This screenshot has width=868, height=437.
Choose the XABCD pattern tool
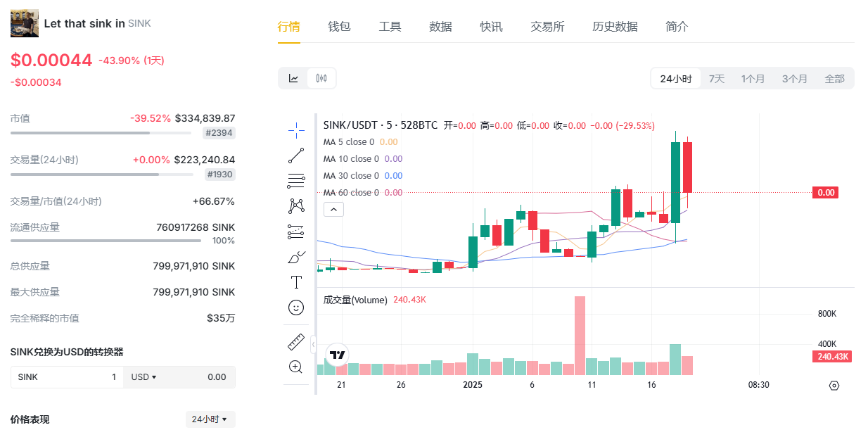[x=296, y=206]
